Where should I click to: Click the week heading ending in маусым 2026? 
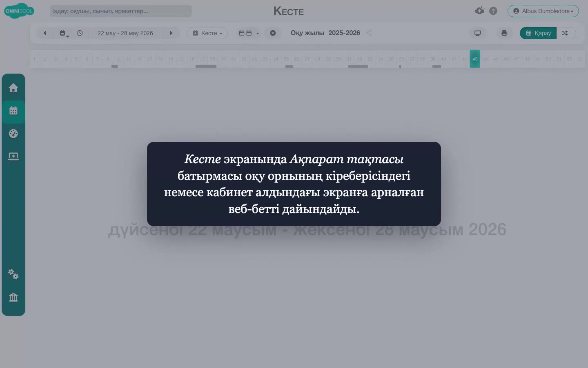tap(307, 230)
